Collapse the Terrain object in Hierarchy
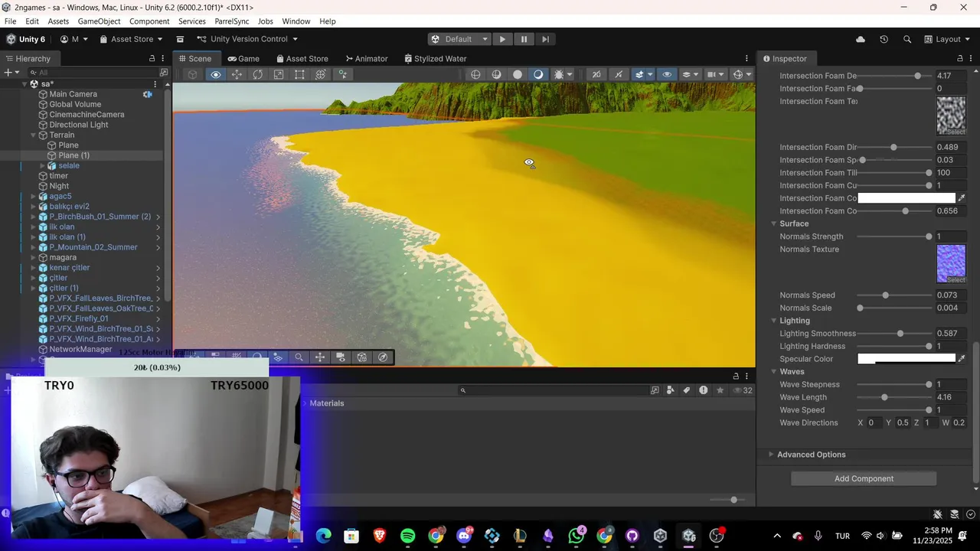 tap(33, 135)
